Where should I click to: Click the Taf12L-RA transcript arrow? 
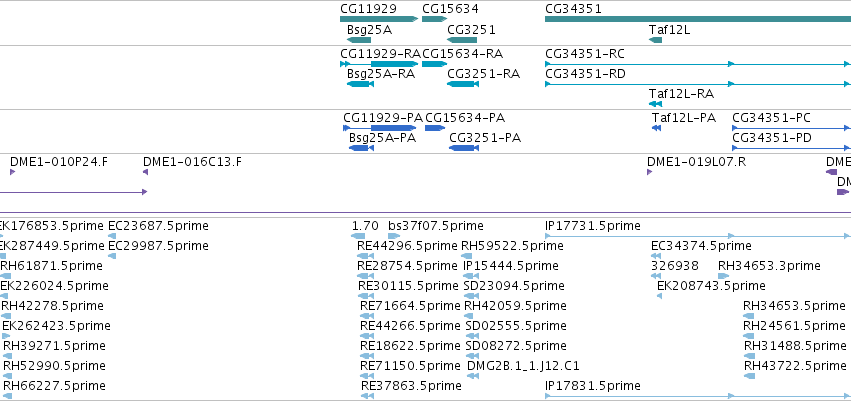[x=656, y=104]
